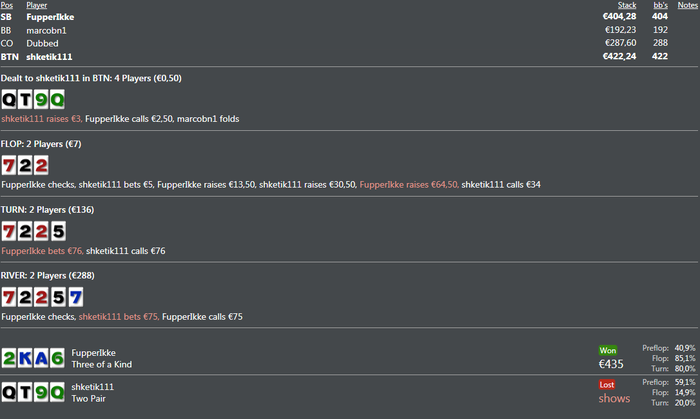The height and width of the screenshot is (419, 700).
Task: Click the Stack column header
Action: coord(626,5)
